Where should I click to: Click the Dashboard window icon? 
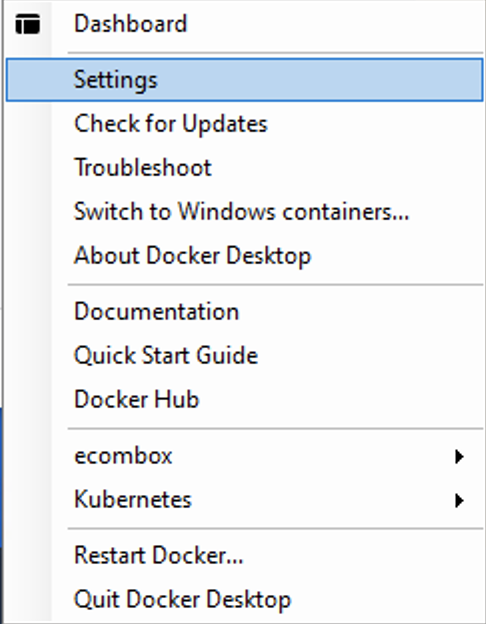pyautogui.click(x=27, y=24)
